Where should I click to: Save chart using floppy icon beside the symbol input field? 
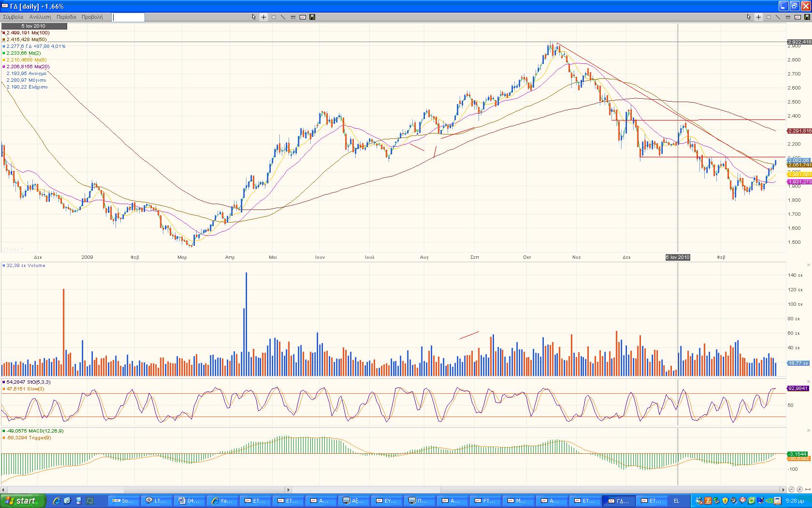click(x=312, y=17)
